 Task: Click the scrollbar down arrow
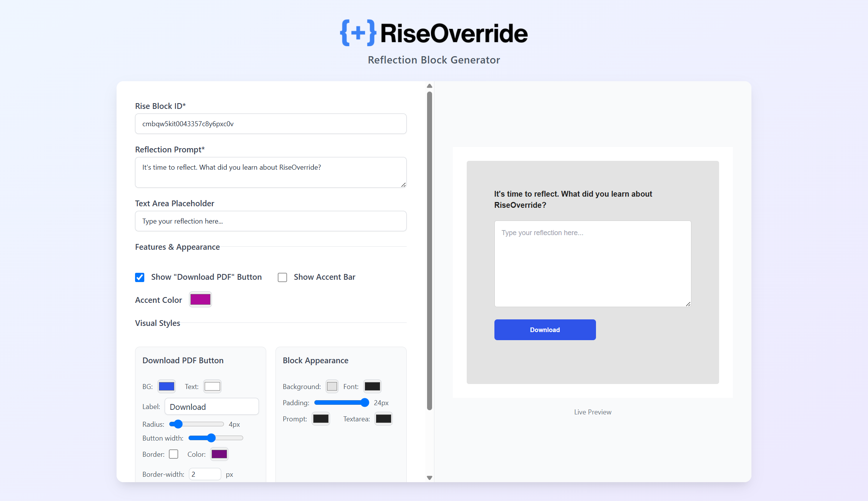point(429,478)
